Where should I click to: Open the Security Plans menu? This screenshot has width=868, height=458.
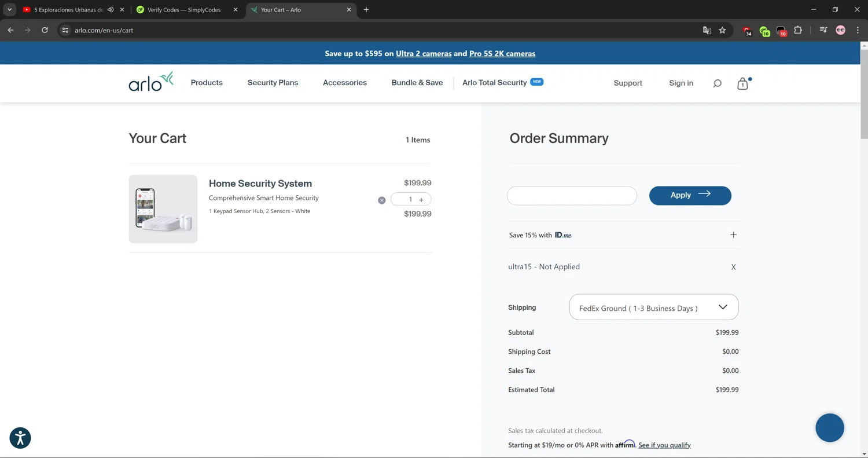[x=273, y=83]
